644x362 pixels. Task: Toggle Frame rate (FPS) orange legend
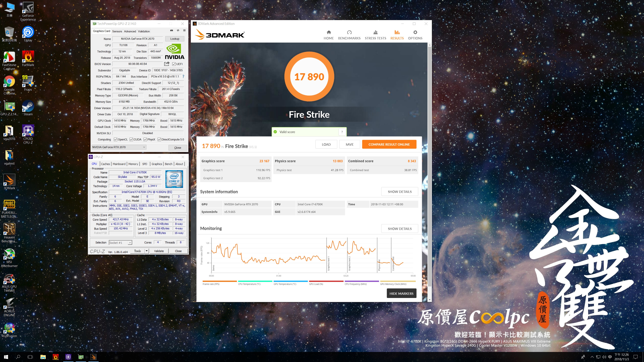point(220,283)
